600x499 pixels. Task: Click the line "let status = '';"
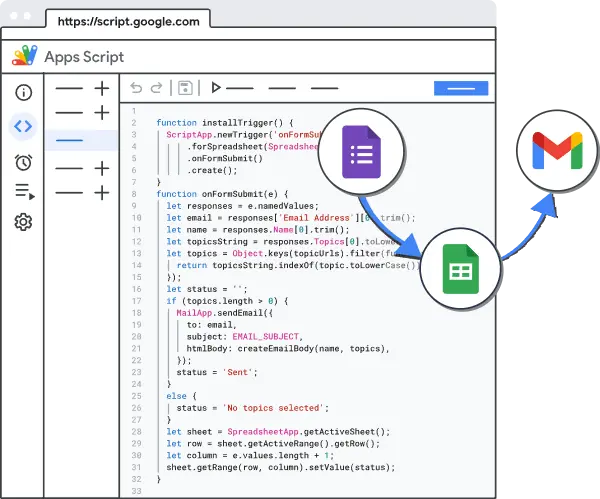pos(207,289)
